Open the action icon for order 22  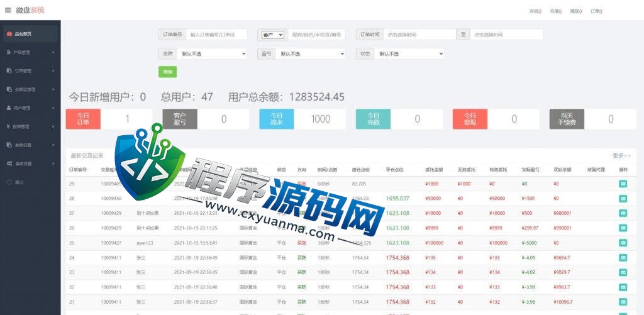point(623,287)
